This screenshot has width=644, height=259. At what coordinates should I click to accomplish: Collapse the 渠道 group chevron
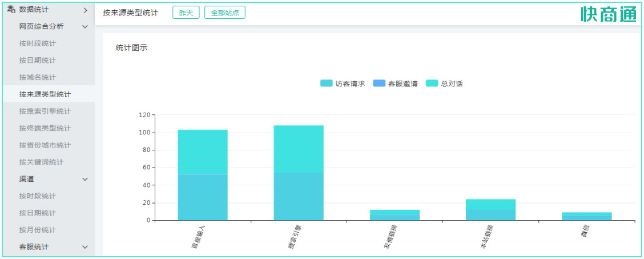pyautogui.click(x=85, y=180)
